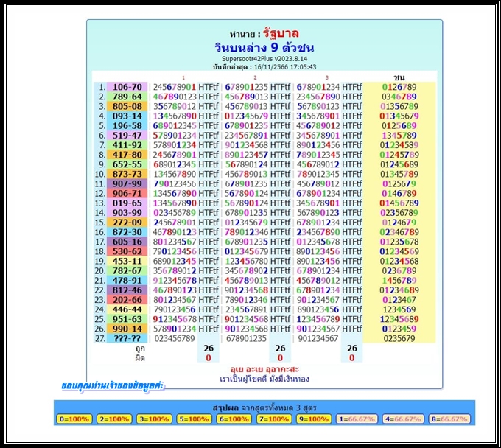Select result cell 530-62

pos(127,251)
